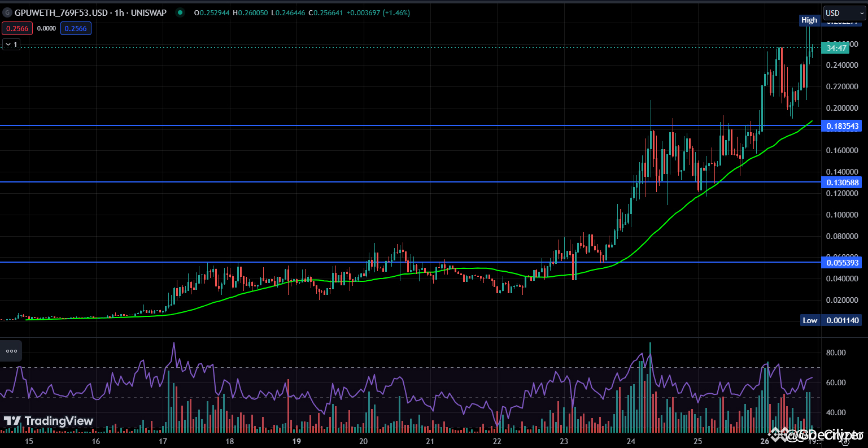Click the 0.140000 price axis label
Image resolution: width=868 pixels, height=448 pixels.
coord(843,172)
